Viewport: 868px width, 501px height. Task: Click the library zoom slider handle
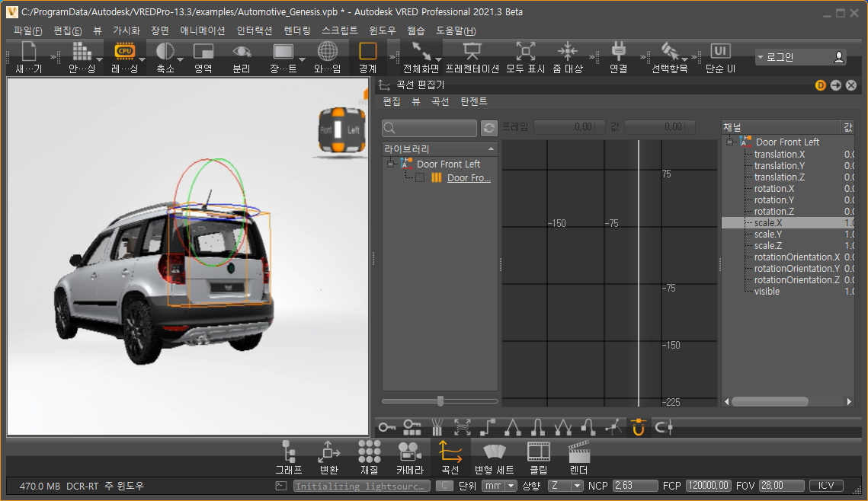pos(440,401)
